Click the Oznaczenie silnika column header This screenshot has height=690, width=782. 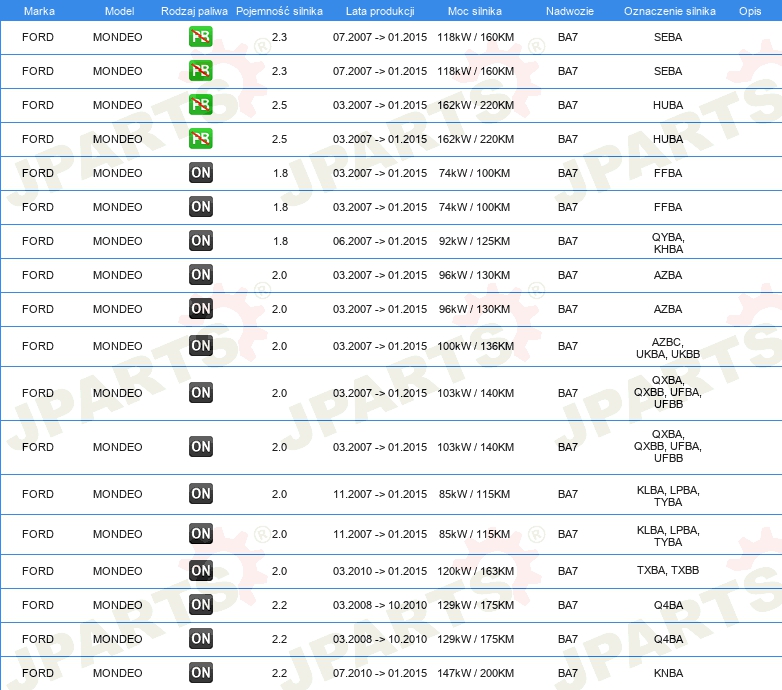pyautogui.click(x=670, y=11)
